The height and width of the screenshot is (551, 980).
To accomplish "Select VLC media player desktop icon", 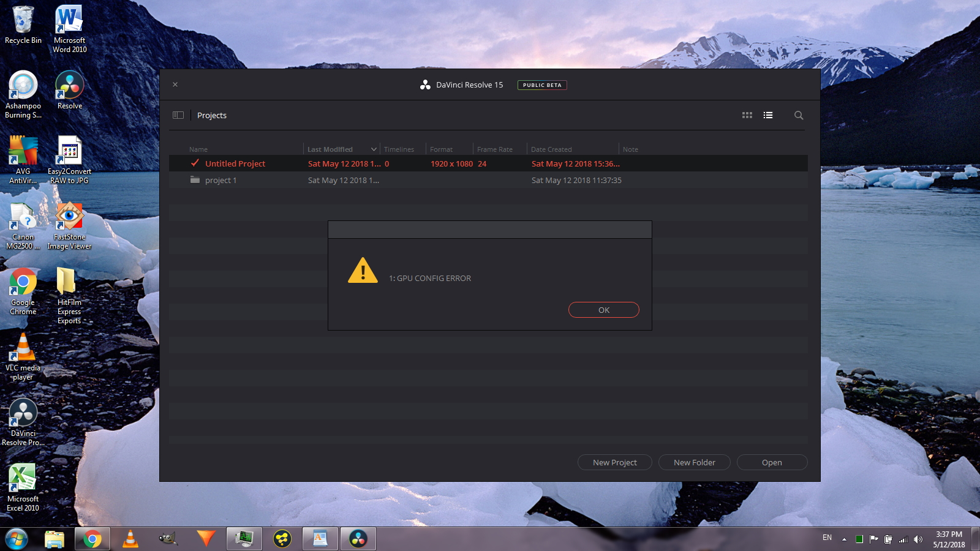I will (x=23, y=356).
